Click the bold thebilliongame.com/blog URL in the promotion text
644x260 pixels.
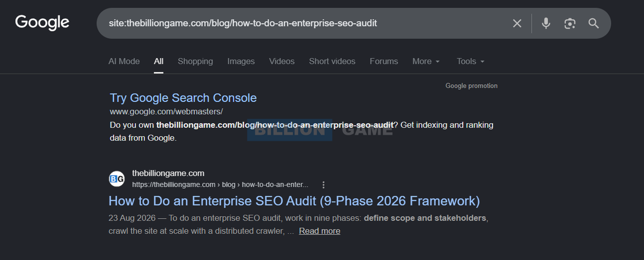[x=275, y=125]
